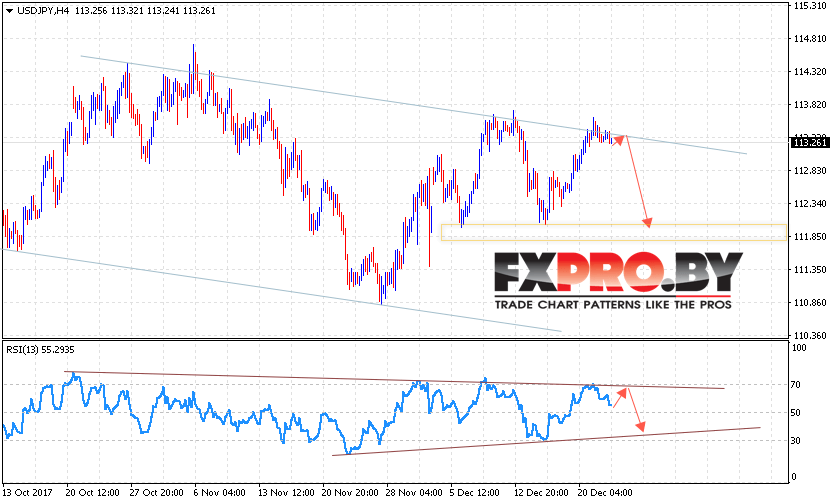Open the chart menu triangle beside USDJPY,H4

pyautogui.click(x=9, y=11)
